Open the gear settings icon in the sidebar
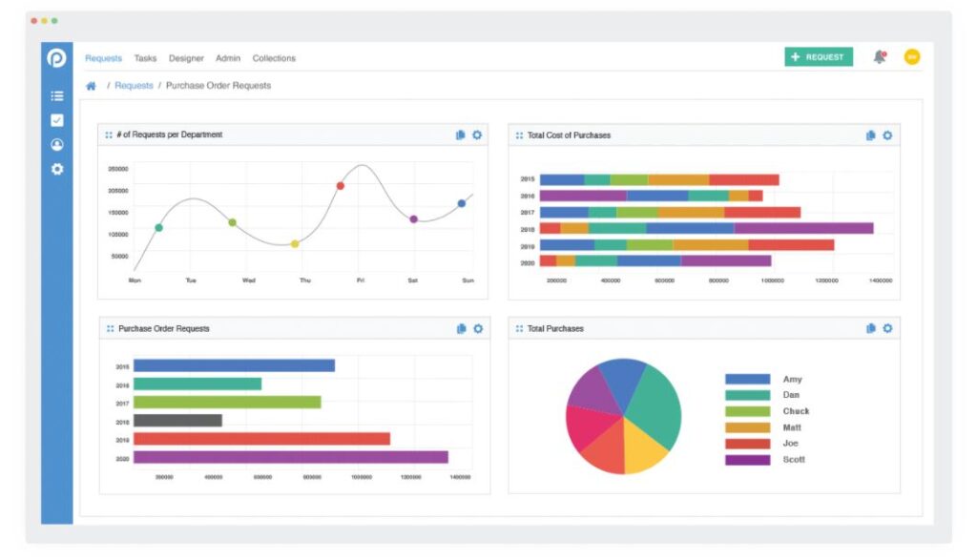 [x=56, y=169]
